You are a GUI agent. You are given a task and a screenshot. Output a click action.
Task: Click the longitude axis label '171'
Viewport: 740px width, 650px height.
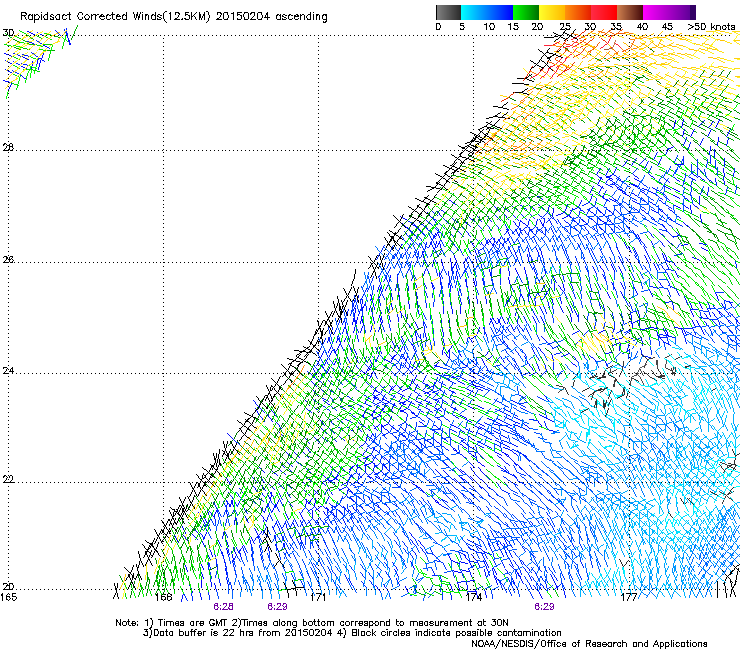coord(318,597)
